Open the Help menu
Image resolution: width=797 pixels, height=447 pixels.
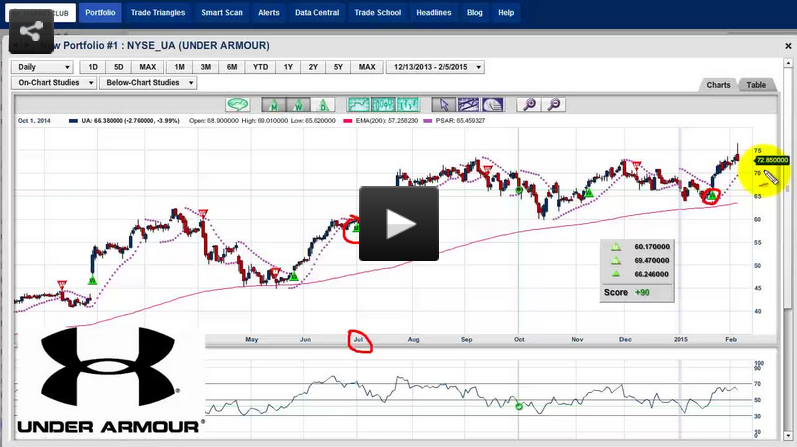point(506,13)
